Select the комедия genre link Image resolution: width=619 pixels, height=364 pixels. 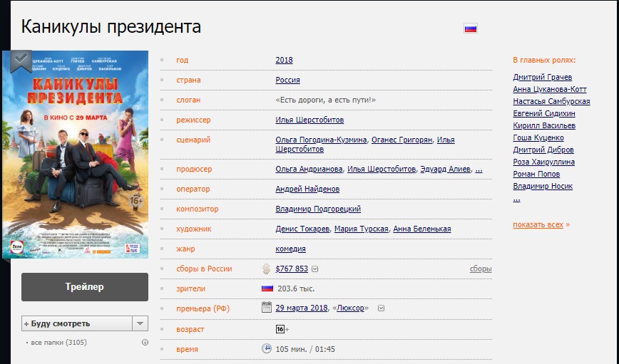point(290,249)
